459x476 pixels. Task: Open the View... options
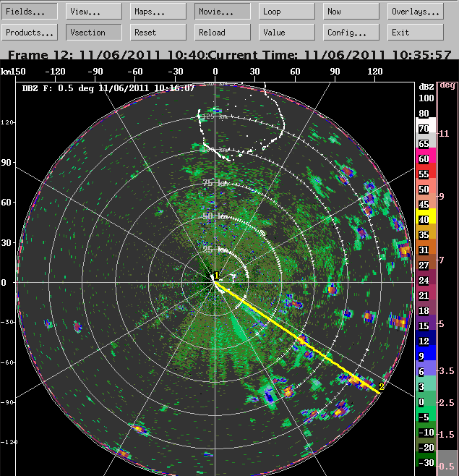tap(94, 12)
